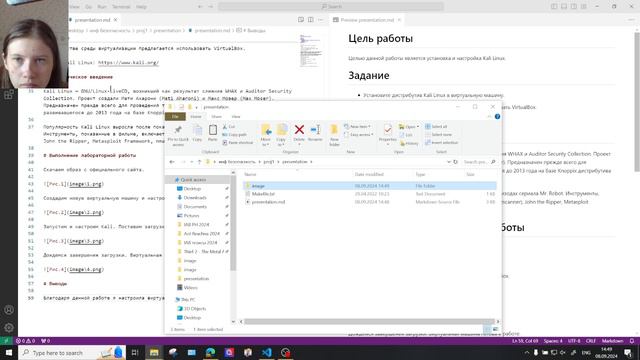Image resolution: width=640 pixels, height=360 pixels.
Task: Click Pin to Quick access in ribbon
Action: coord(178,136)
